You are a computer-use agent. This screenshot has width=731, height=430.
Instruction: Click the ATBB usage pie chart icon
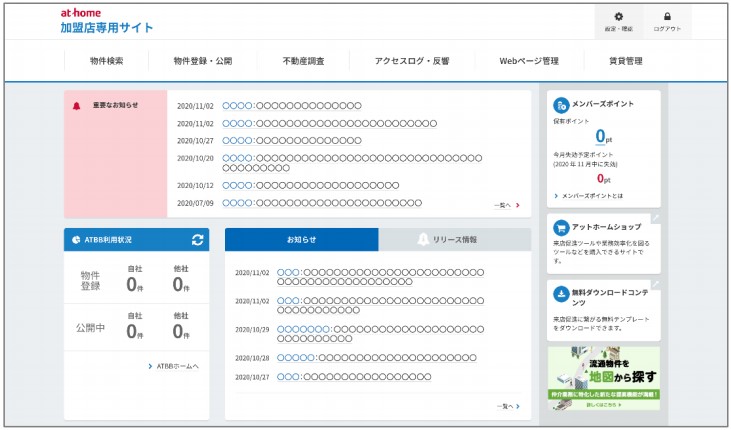tap(76, 240)
